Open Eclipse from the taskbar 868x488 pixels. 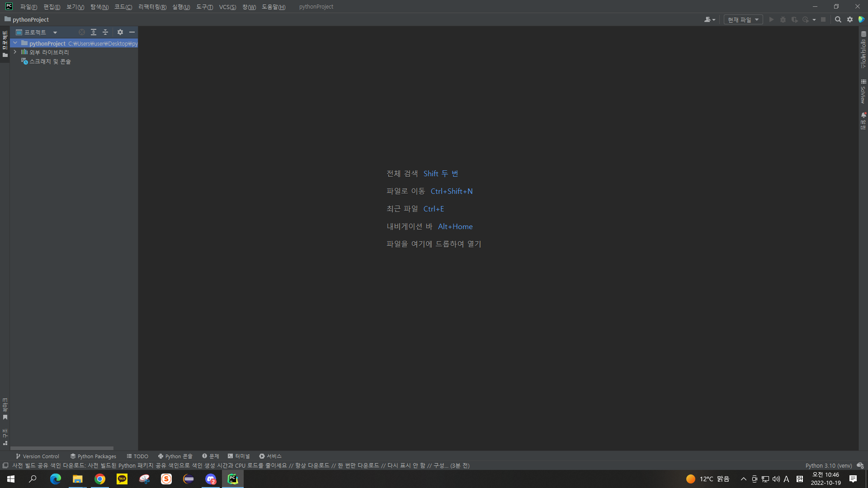click(189, 479)
